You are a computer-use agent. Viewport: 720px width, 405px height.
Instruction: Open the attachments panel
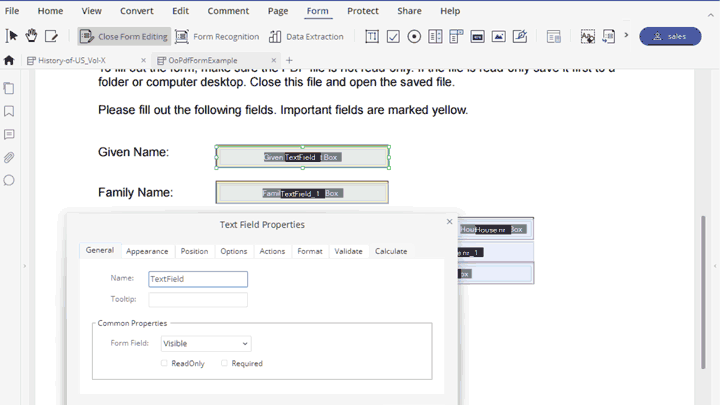coord(9,158)
